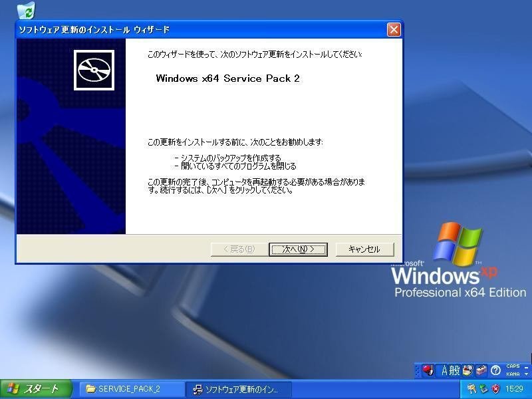Open the IME tools palette icon

468,370
